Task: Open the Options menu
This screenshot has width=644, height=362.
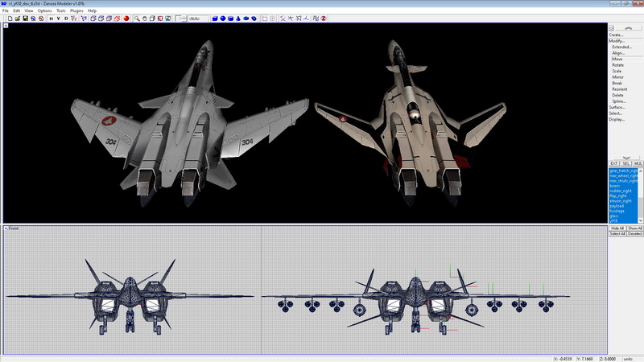Action: click(45, 10)
